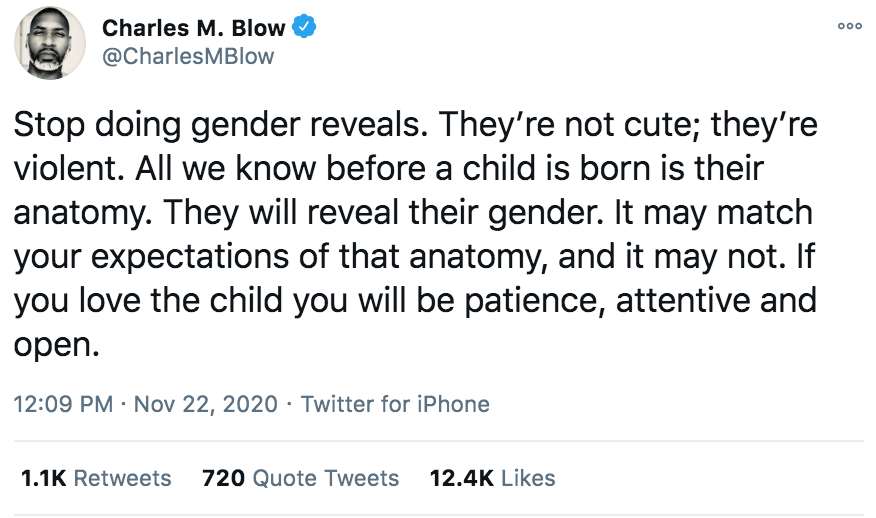Click the word "Retweets" label
The height and width of the screenshot is (518, 876).
click(122, 478)
